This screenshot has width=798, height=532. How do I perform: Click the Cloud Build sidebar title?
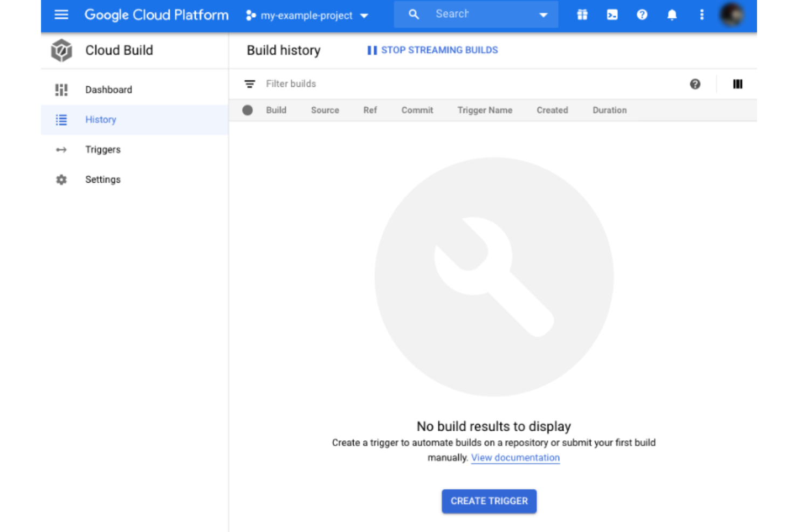tap(119, 50)
